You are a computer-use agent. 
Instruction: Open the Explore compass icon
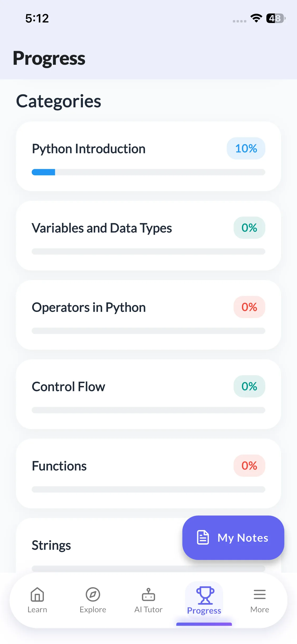(x=93, y=595)
